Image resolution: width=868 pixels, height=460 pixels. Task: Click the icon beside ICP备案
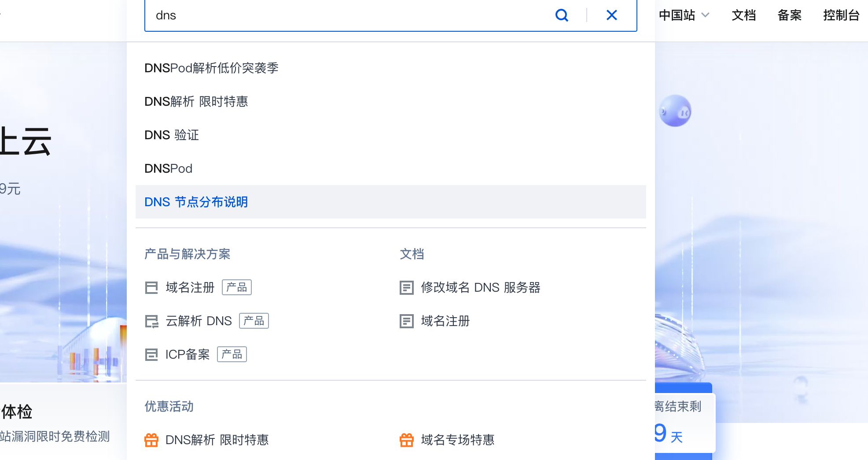[151, 355]
